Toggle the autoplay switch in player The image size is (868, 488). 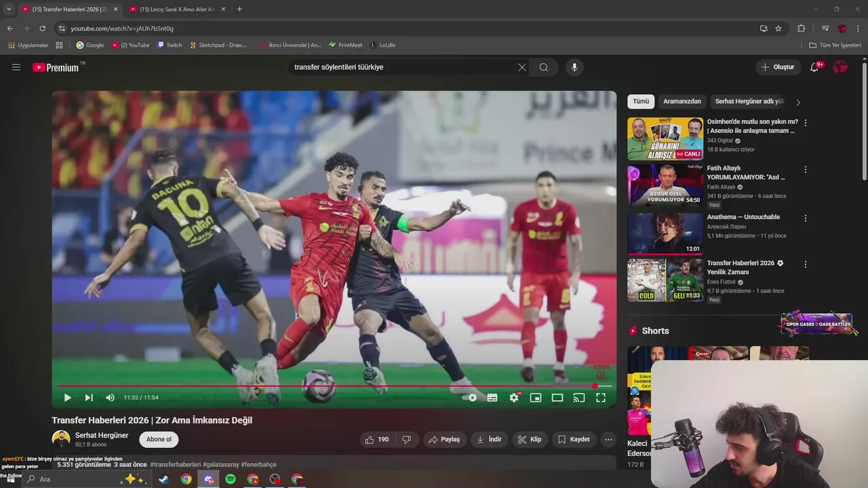point(469,398)
